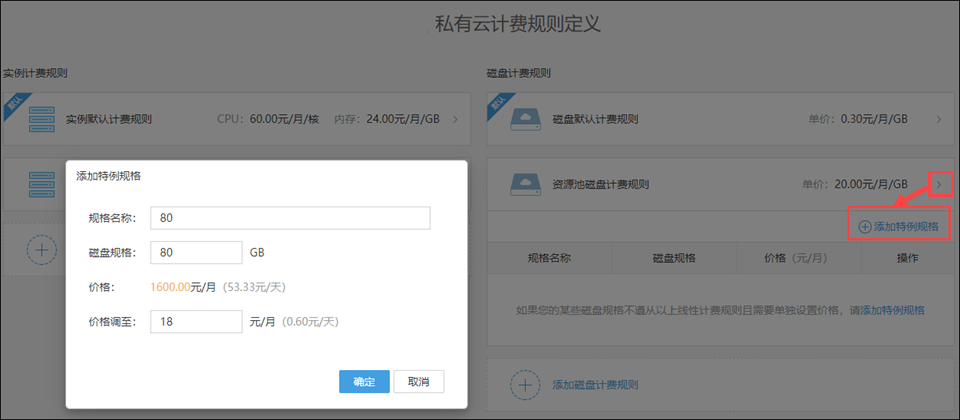
Task: Click the 私有云计费规则定义 page title
Action: 517,24
